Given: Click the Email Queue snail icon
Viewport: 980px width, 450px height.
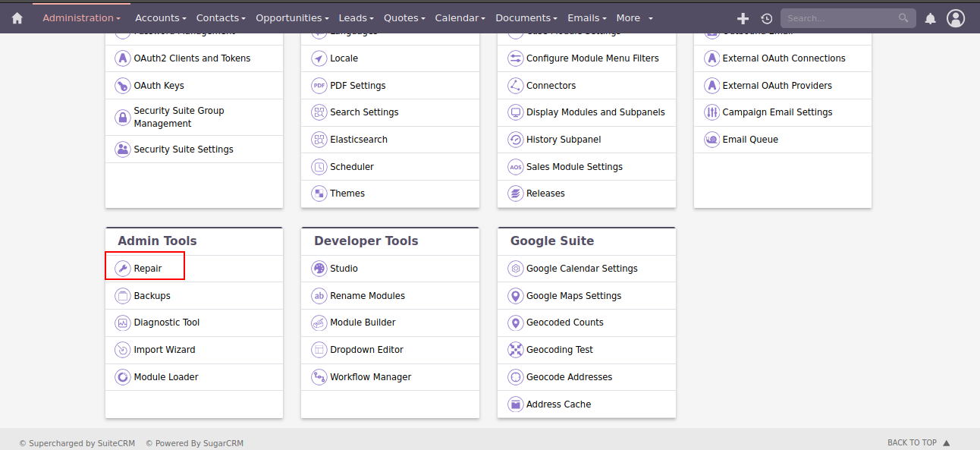Looking at the screenshot, I should pyautogui.click(x=711, y=140).
